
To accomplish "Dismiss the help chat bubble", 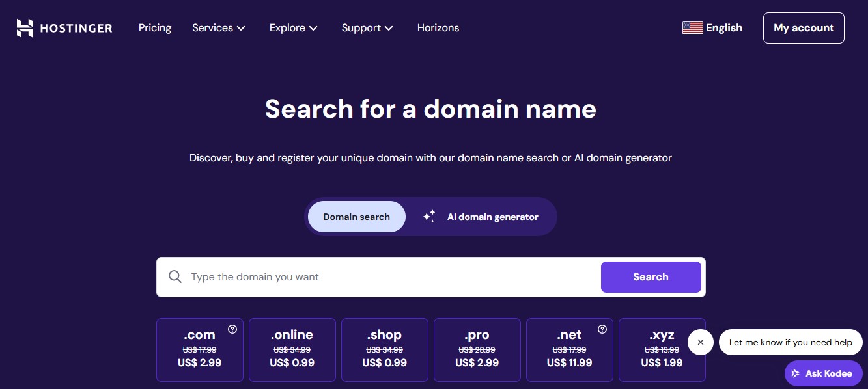I will pos(701,342).
